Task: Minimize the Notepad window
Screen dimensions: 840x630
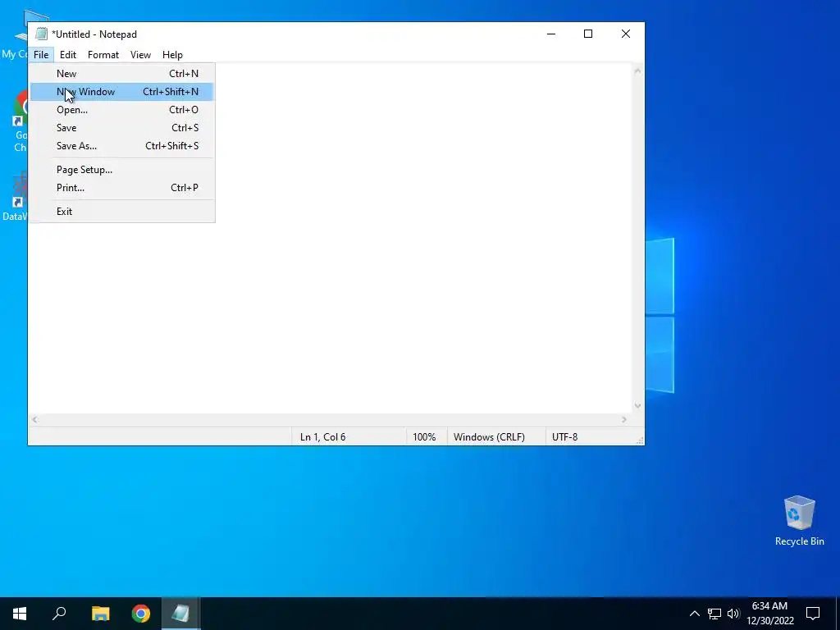Action: 550,34
